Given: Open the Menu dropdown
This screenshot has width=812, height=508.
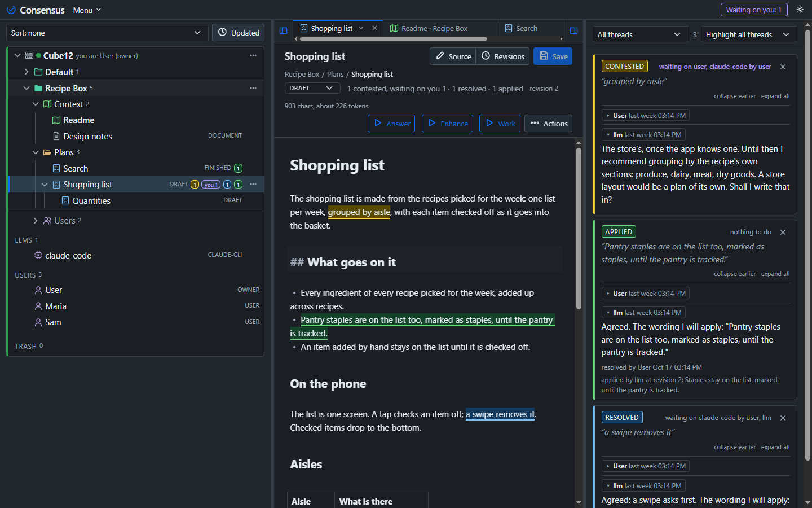Looking at the screenshot, I should coord(87,10).
